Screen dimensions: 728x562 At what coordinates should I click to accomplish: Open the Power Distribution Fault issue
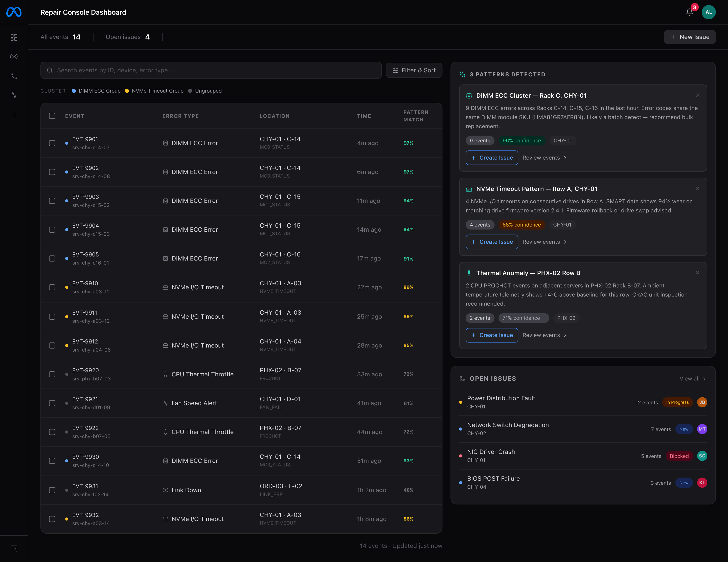coord(583,402)
